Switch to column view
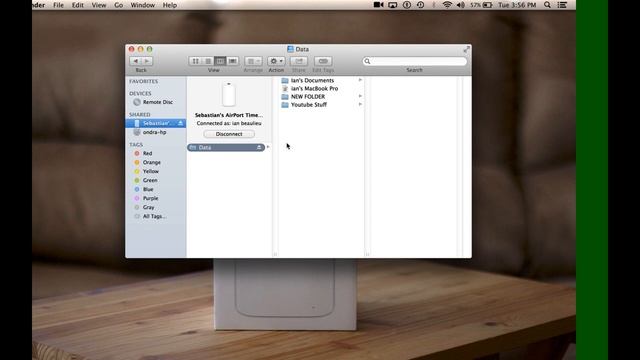 point(220,61)
